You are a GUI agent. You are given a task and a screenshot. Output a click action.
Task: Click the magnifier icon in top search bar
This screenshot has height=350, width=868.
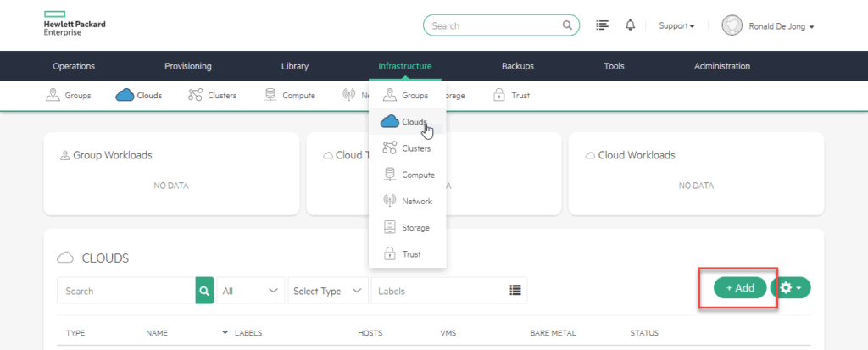(567, 25)
